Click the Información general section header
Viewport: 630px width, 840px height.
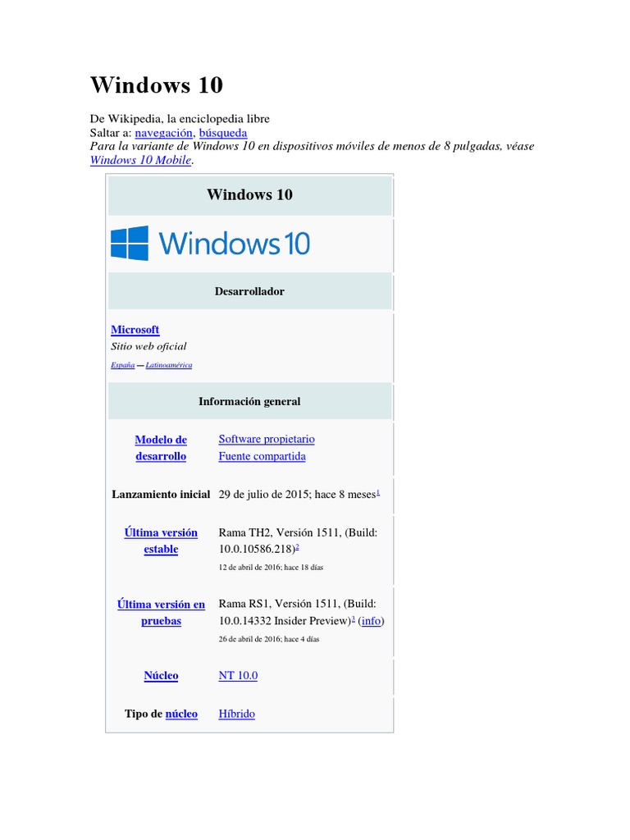(x=249, y=401)
